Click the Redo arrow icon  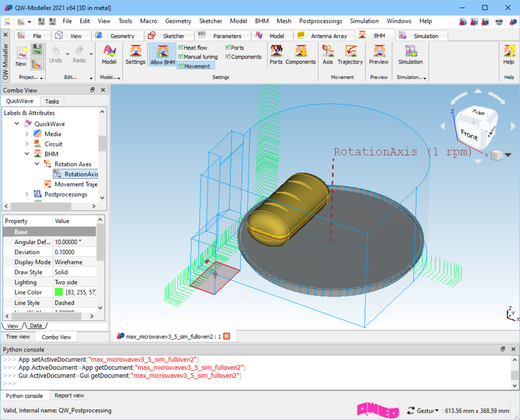pyautogui.click(x=79, y=50)
